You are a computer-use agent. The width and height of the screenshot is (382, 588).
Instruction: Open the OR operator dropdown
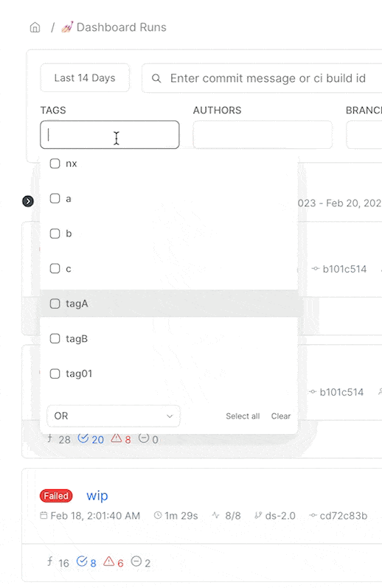point(114,416)
